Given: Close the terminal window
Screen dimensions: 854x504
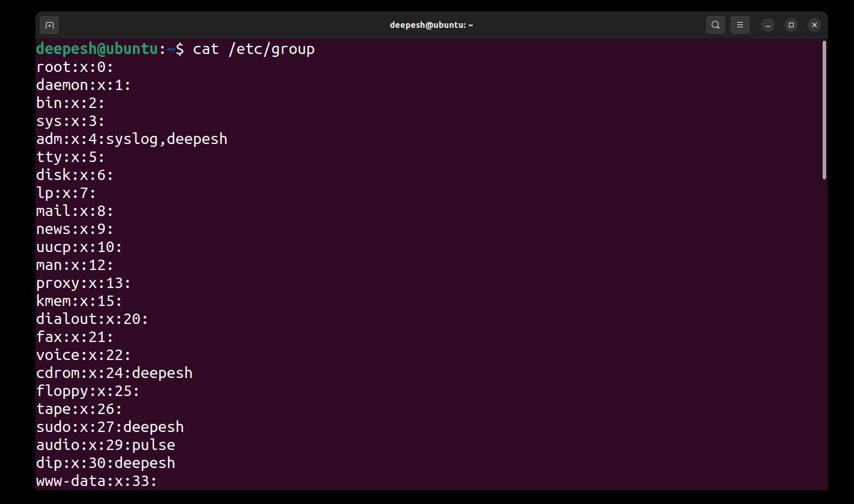Looking at the screenshot, I should tap(814, 25).
